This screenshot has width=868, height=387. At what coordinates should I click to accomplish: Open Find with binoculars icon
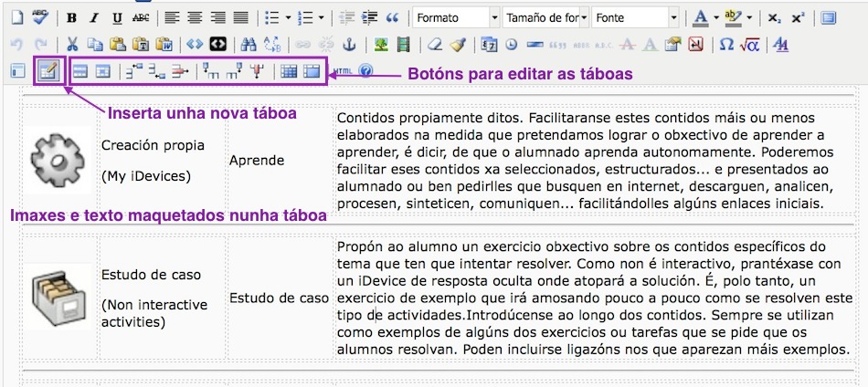pos(249,44)
